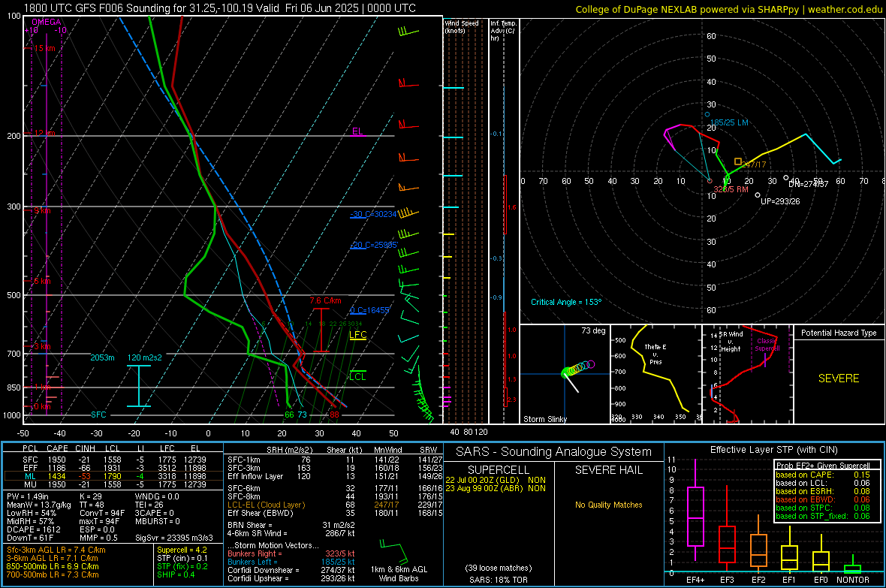Click the storm slinky circles cluster
This screenshot has height=588, width=886.
[578, 368]
